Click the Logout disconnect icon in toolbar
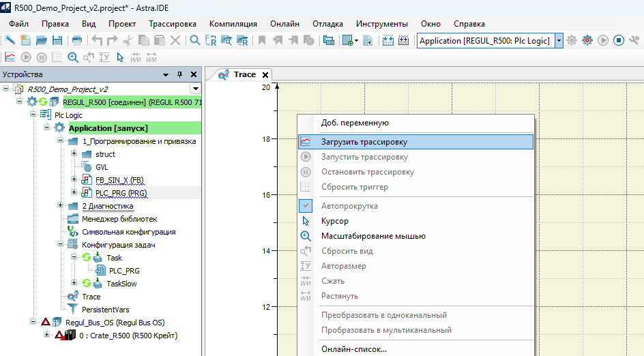This screenshot has height=356, width=644. coord(587,41)
